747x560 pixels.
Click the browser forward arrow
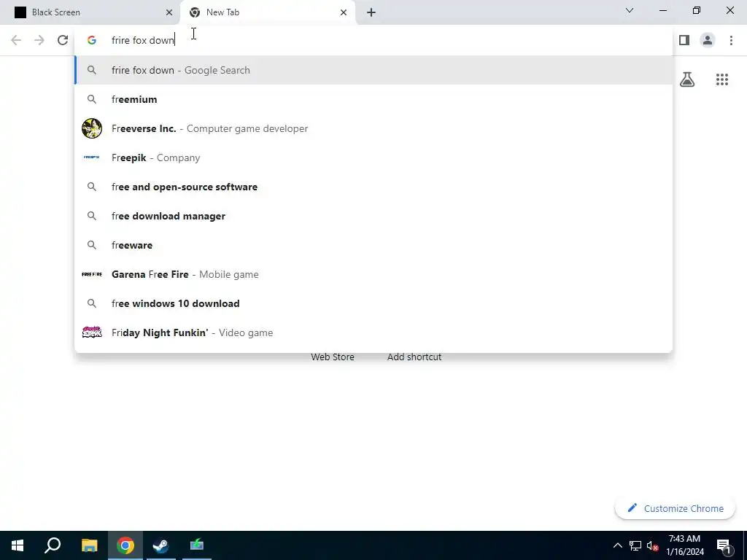(39, 41)
